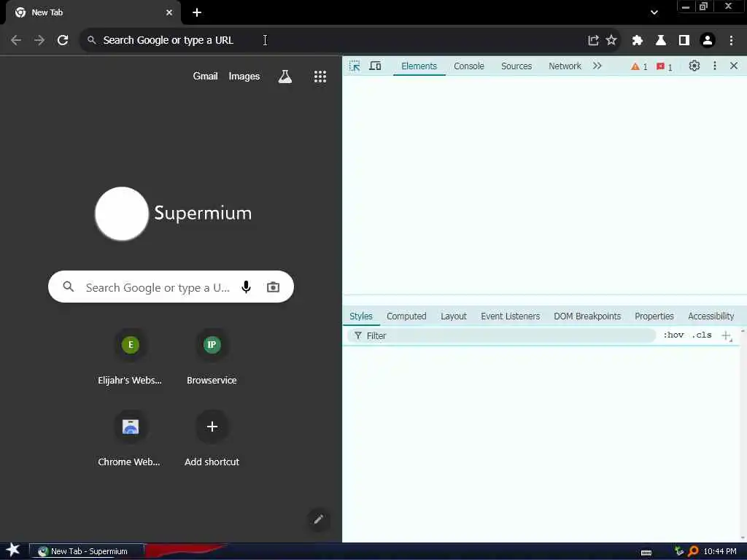The width and height of the screenshot is (747, 560).
Task: Open the issues count indicator
Action: click(664, 66)
